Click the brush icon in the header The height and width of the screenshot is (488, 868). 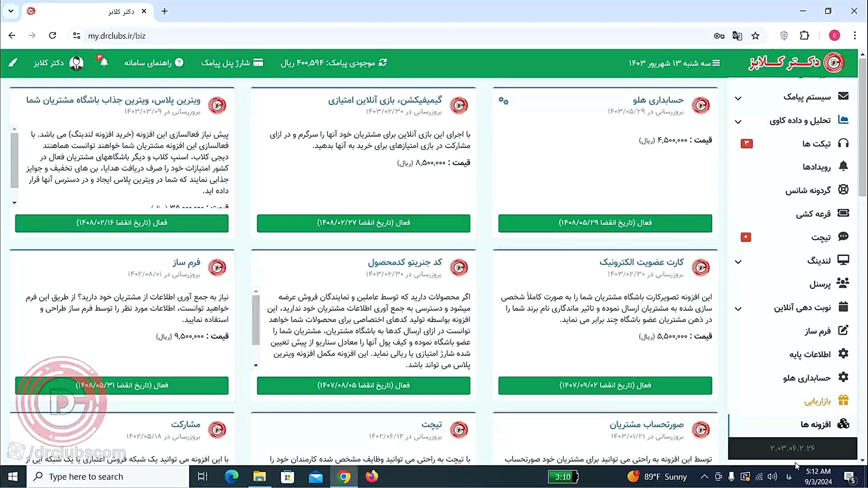tap(13, 62)
